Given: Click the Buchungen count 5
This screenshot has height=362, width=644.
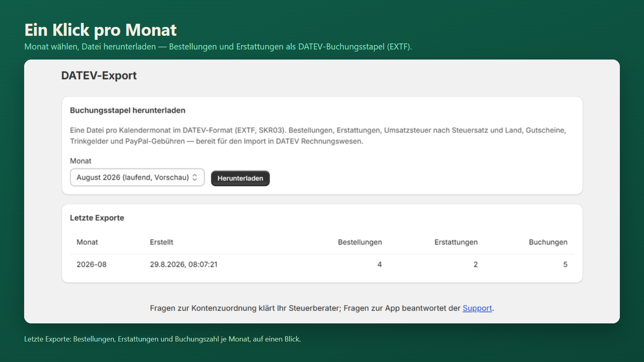Looking at the screenshot, I should coord(565,265).
